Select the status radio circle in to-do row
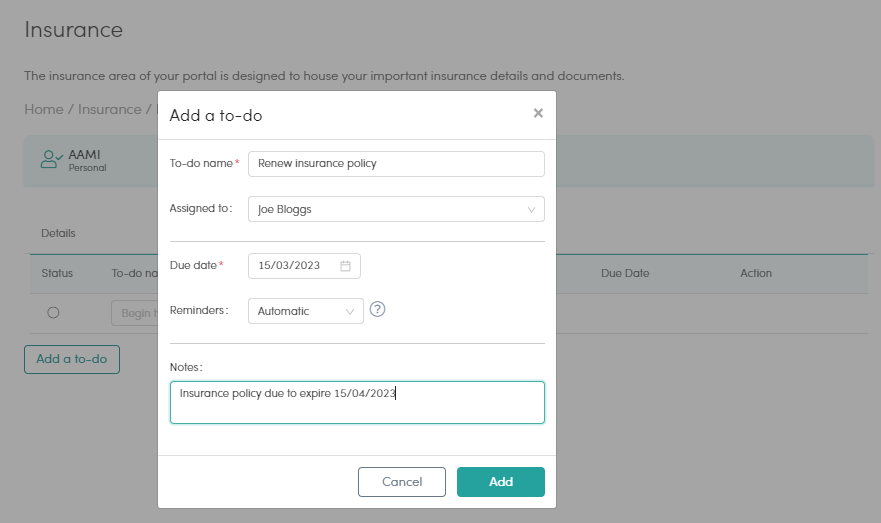Screen dimensions: 881x523 53,312
